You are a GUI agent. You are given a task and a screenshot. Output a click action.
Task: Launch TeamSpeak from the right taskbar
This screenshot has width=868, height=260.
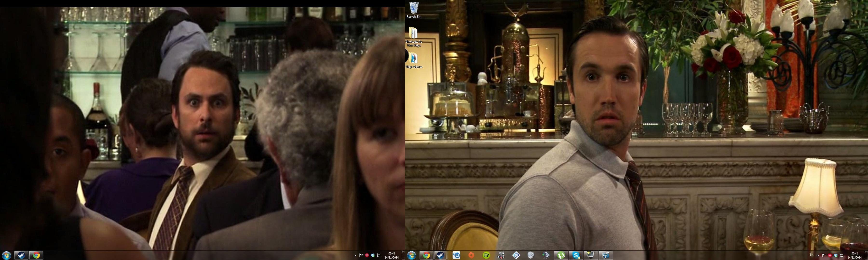point(546,255)
